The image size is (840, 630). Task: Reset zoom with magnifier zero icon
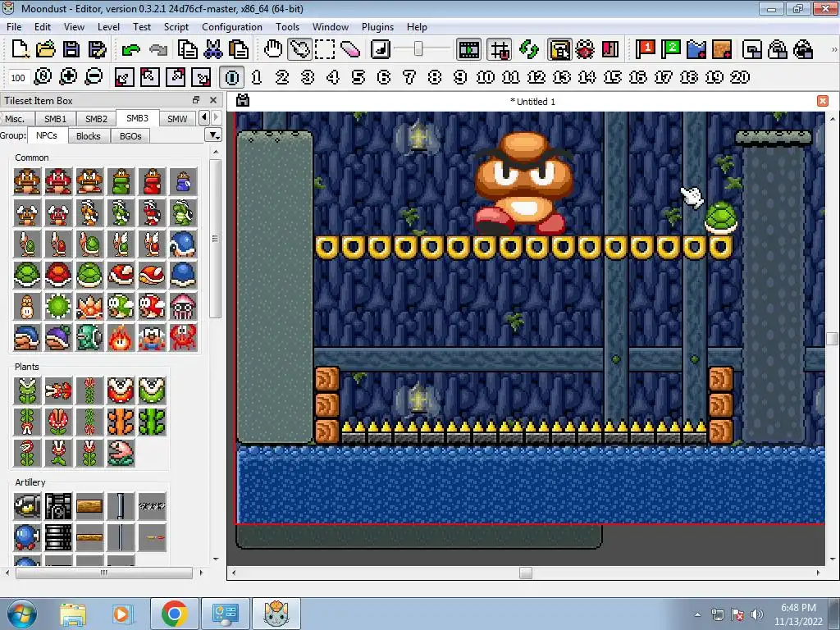43,77
